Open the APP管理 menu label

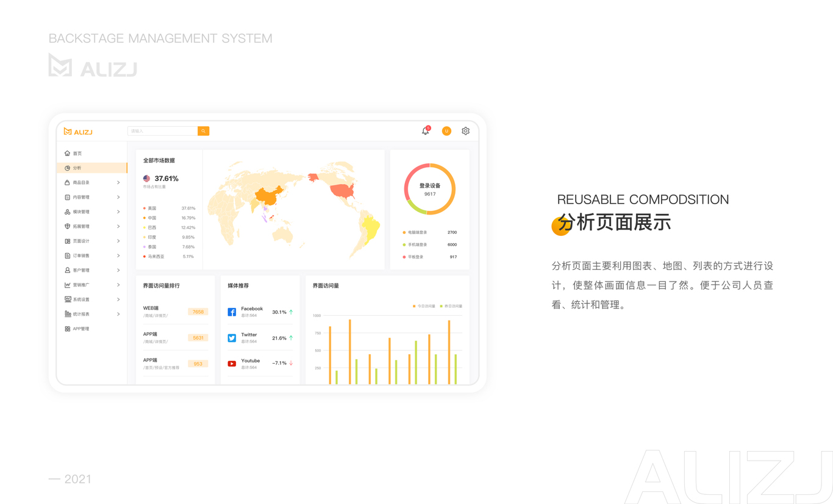[81, 329]
